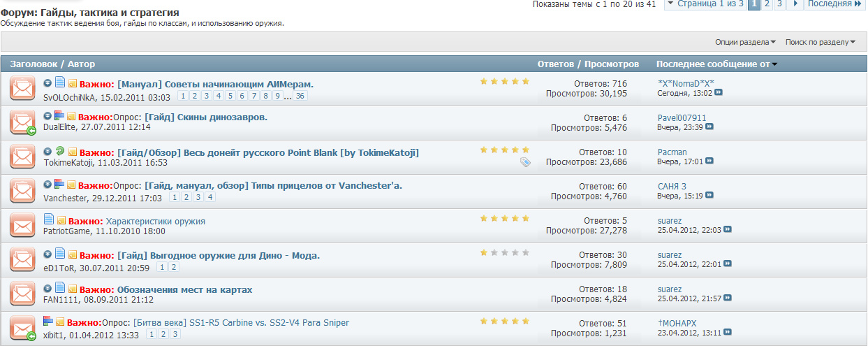Click poll icon on SS1-R5 Carbine thread
This screenshot has width=868, height=346.
[x=47, y=322]
